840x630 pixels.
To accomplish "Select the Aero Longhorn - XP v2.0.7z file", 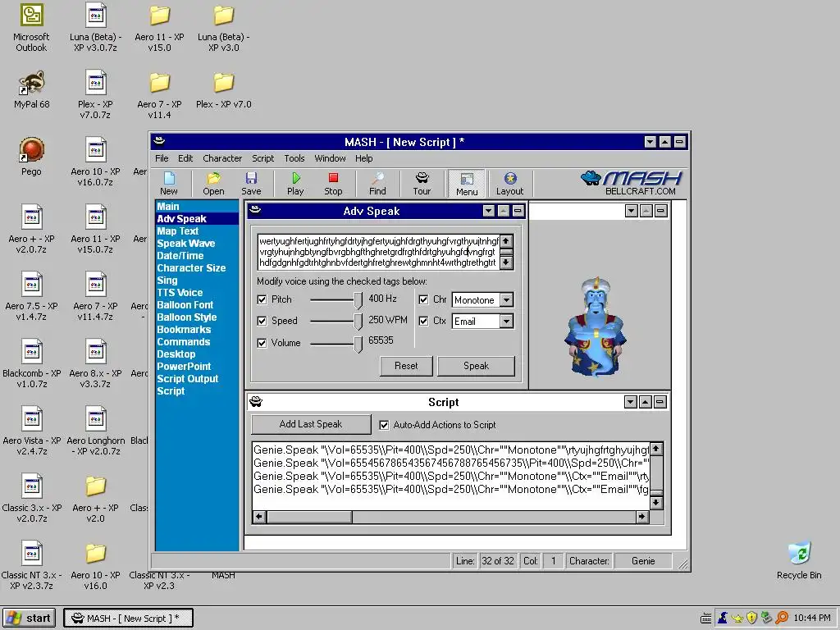I will pos(95,431).
